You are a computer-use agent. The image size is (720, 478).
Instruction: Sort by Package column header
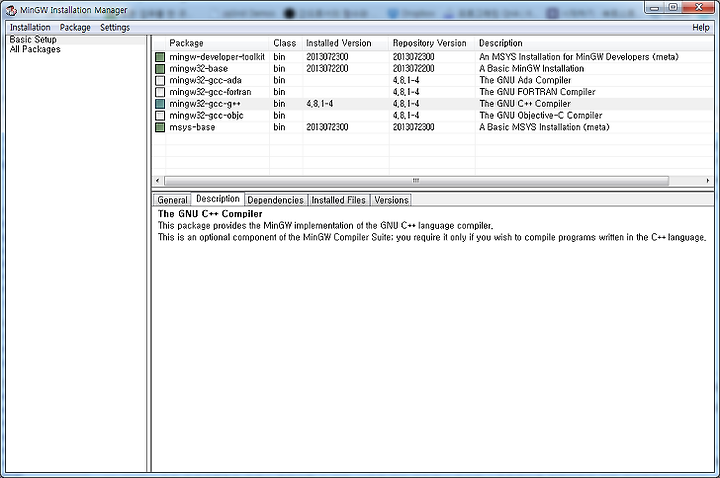pos(217,43)
